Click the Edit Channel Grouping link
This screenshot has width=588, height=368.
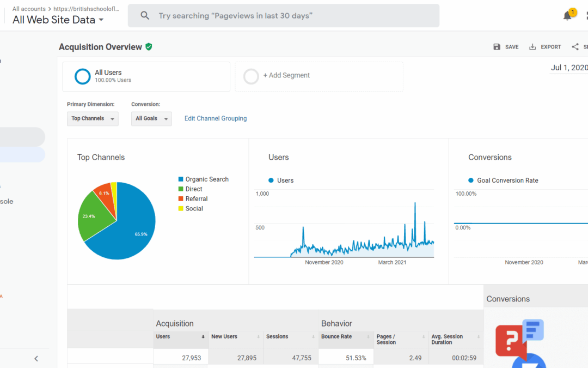click(216, 118)
